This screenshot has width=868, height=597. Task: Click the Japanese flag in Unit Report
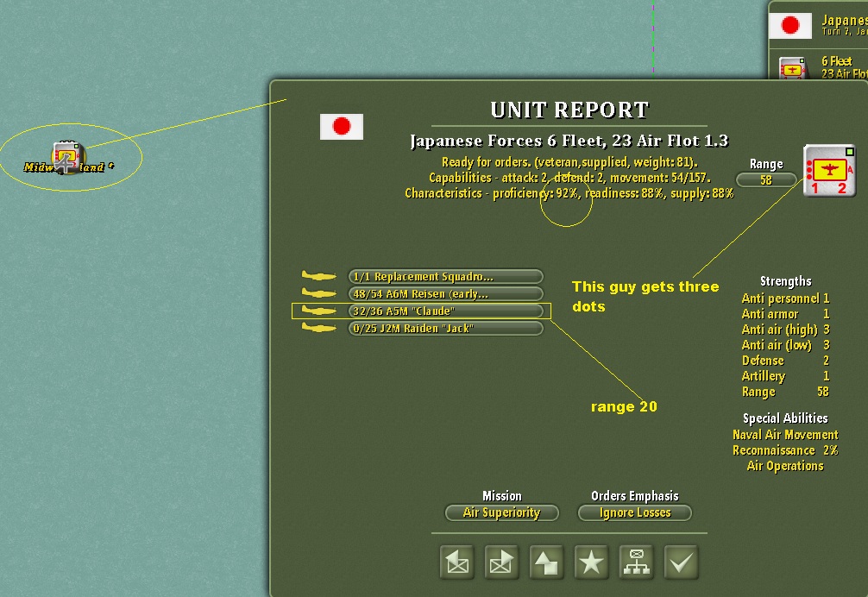tap(342, 127)
